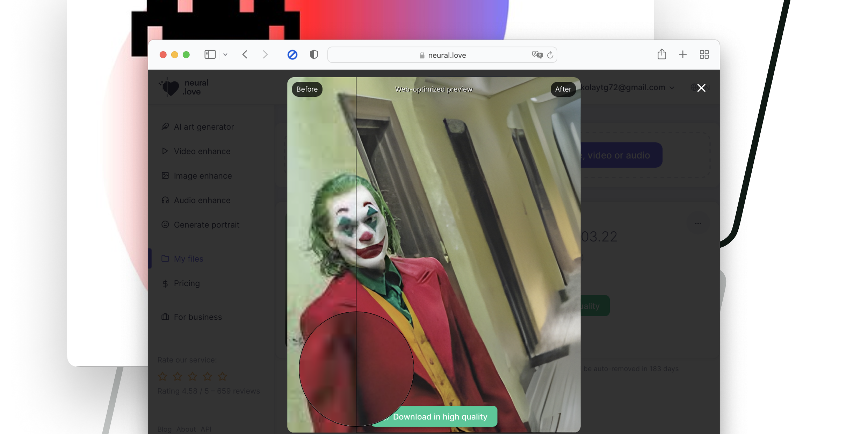868x434 pixels.
Task: Click the blue content blocker extension icon
Action: point(292,55)
